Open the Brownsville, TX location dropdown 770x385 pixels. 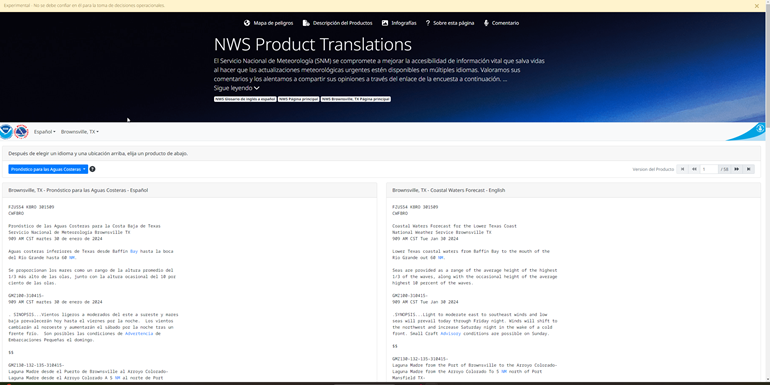tap(80, 132)
